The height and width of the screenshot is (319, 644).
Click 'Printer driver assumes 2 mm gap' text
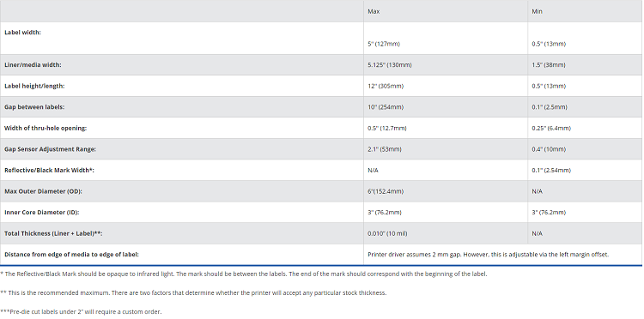[x=488, y=255]
